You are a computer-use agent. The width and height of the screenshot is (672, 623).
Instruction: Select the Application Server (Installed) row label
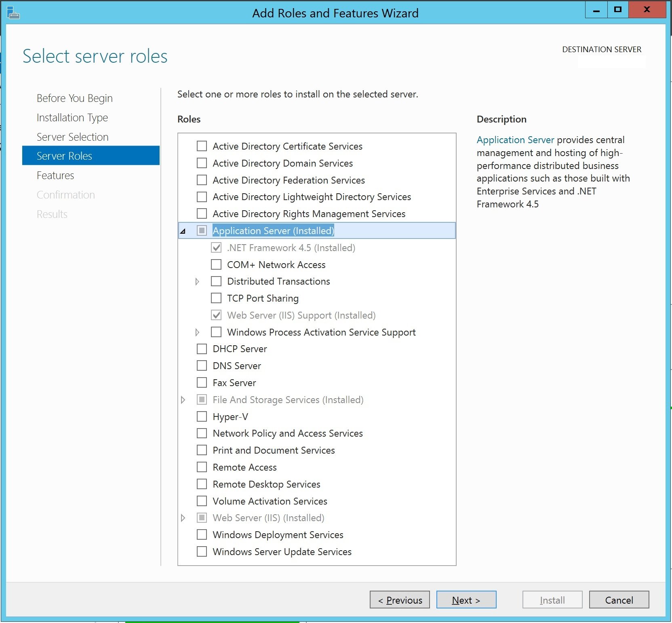tap(273, 230)
